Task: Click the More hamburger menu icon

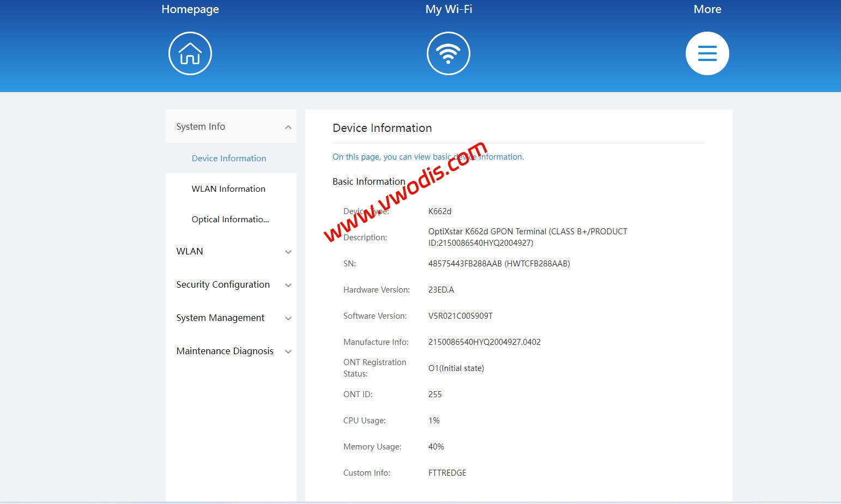Action: pos(707,53)
